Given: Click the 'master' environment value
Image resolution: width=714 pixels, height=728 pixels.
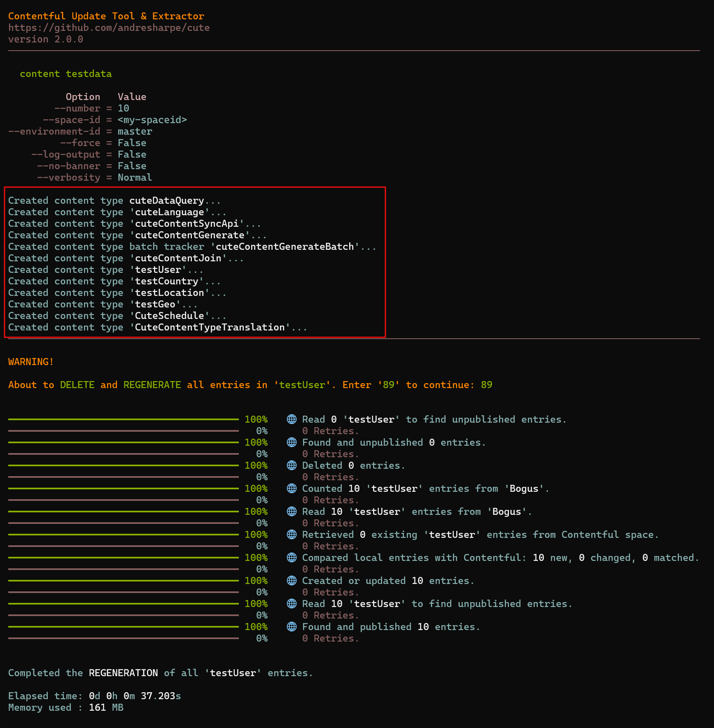Looking at the screenshot, I should [x=135, y=131].
